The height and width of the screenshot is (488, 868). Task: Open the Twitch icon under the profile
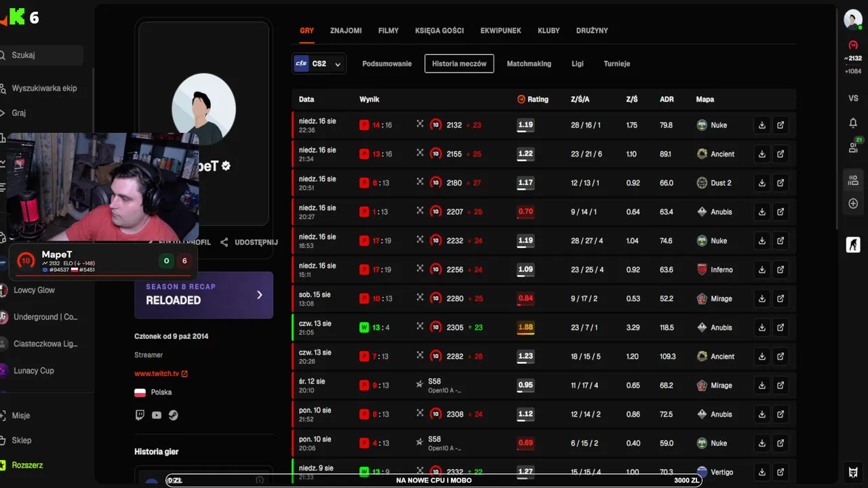(140, 415)
